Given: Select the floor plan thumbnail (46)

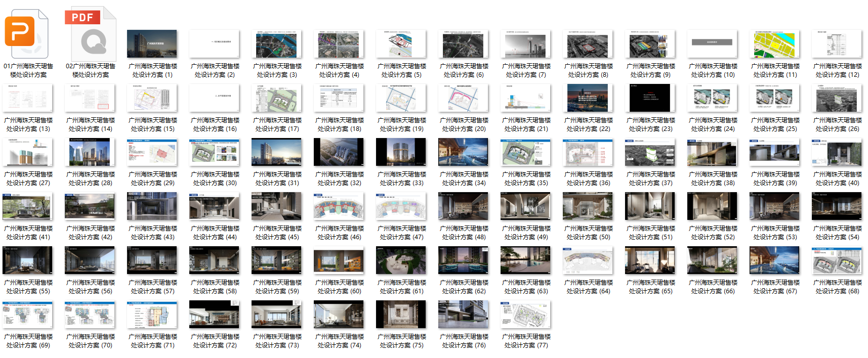Looking at the screenshot, I should (339, 206).
